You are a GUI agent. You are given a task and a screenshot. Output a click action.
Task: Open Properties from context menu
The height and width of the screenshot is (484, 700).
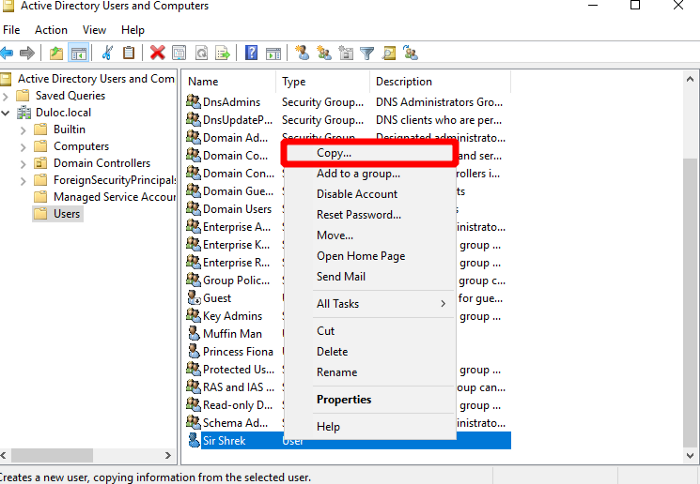[370, 399]
